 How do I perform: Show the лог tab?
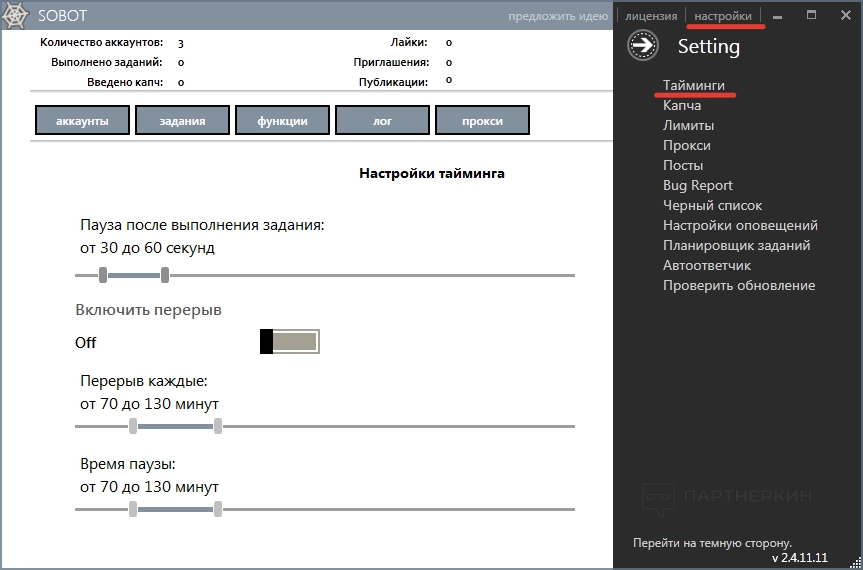point(382,121)
